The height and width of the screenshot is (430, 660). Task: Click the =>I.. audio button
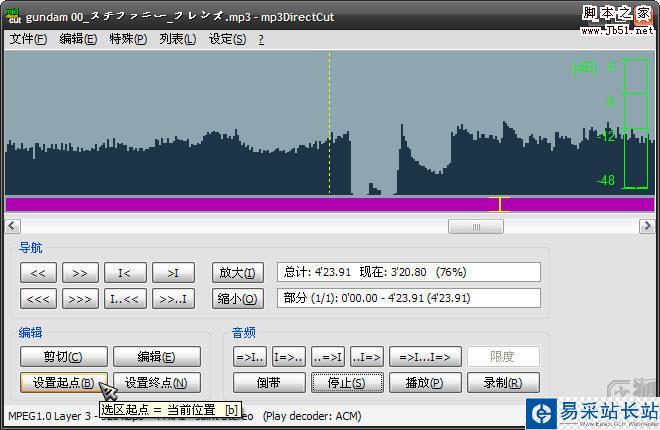(250, 357)
